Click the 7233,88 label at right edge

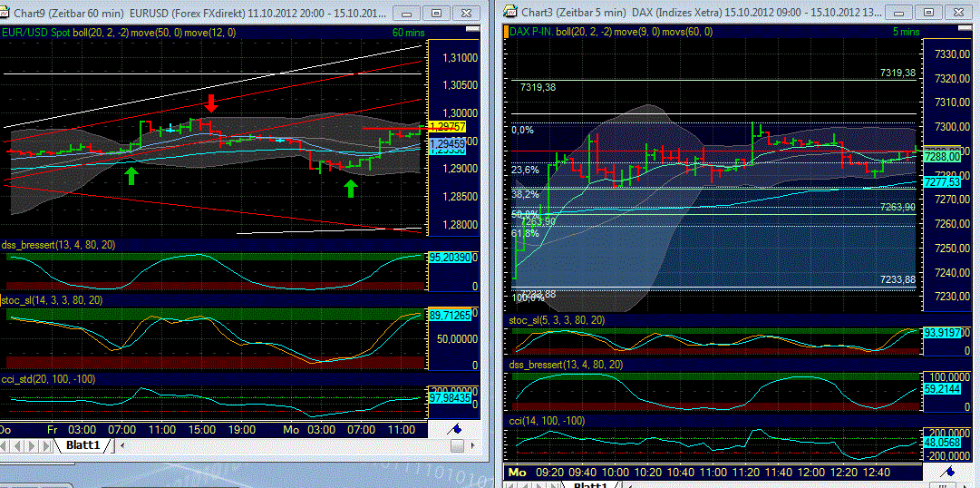point(898,279)
